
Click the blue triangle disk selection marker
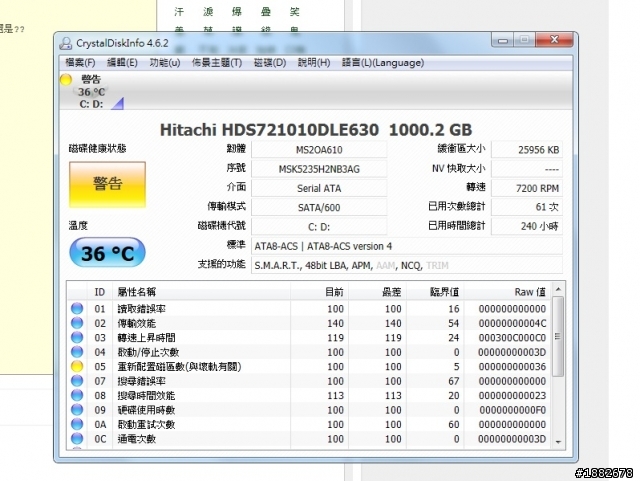pos(118,104)
